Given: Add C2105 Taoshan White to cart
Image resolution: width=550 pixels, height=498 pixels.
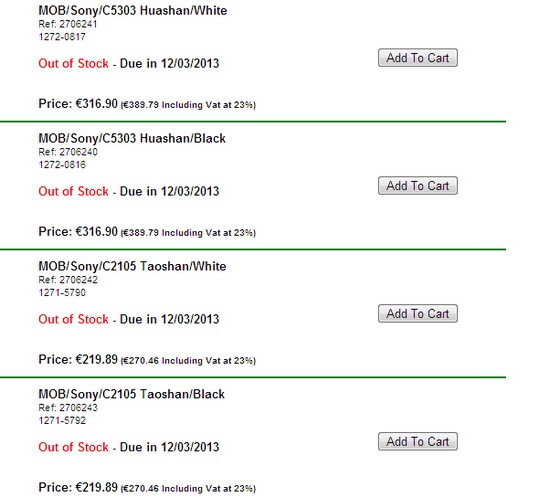Looking at the screenshot, I should (x=418, y=314).
